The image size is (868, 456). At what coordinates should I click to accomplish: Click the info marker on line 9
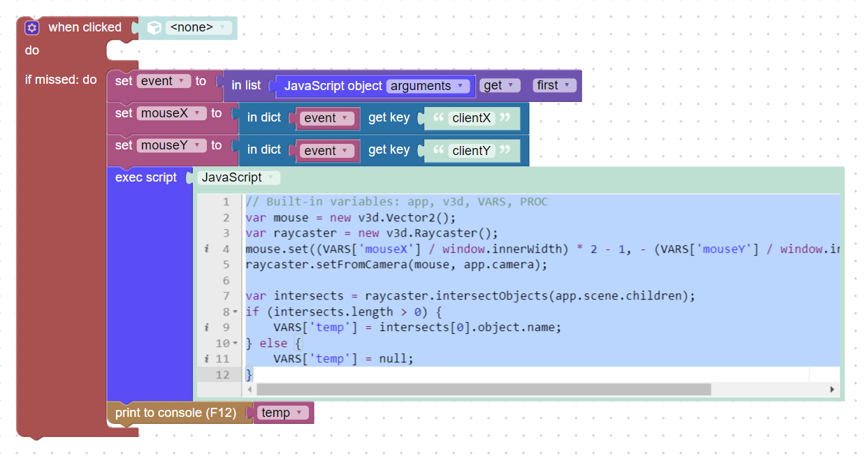(207, 327)
